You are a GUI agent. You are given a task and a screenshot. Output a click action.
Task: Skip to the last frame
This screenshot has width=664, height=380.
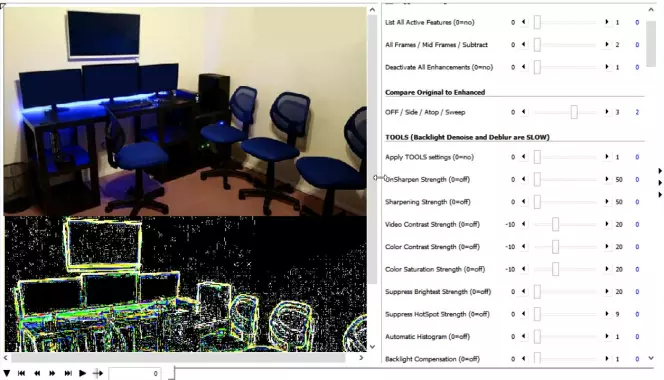coord(68,373)
